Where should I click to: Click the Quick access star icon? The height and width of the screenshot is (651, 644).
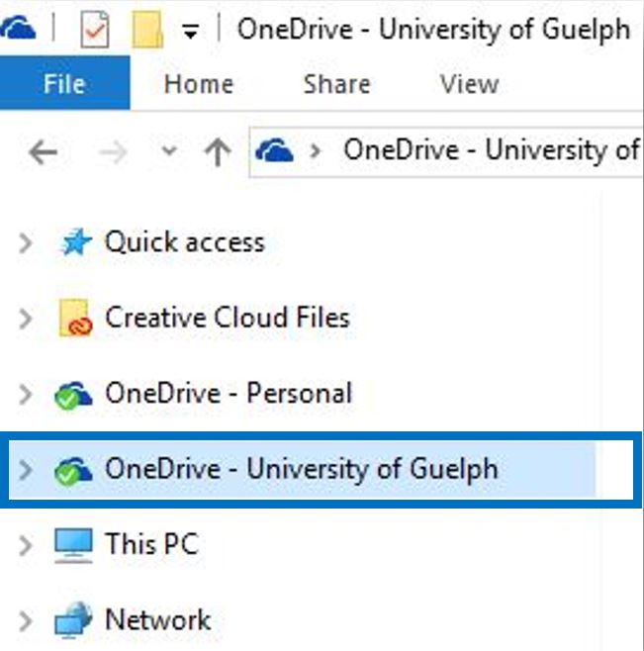click(x=76, y=242)
